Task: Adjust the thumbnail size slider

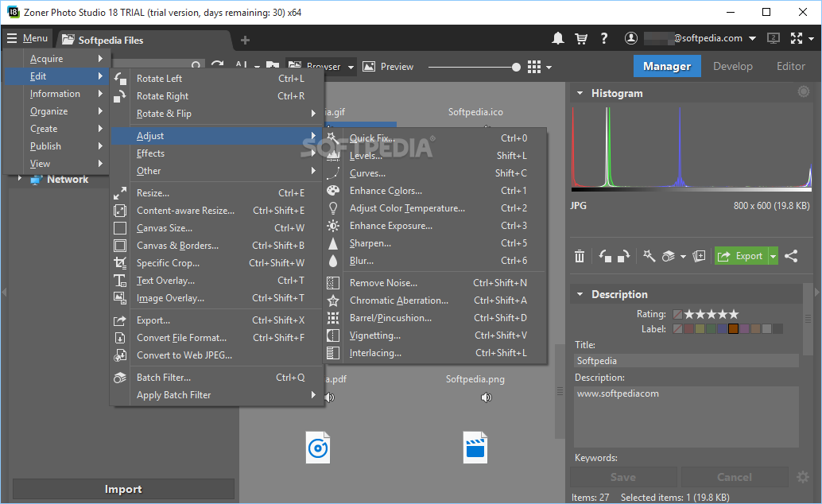Action: pos(516,67)
